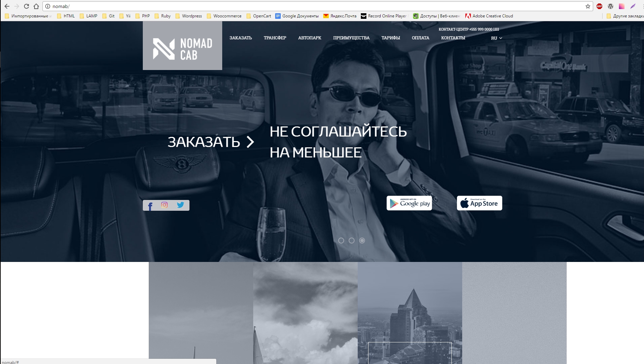
Task: View site information icon in address bar
Action: (48, 6)
